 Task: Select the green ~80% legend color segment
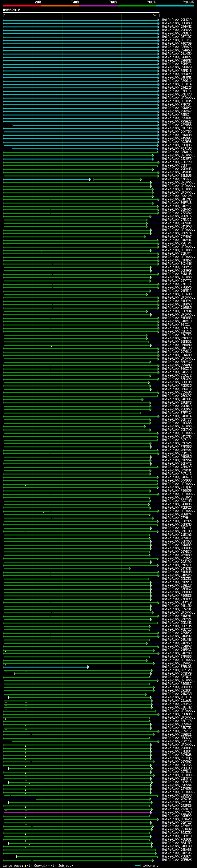[137, 6]
